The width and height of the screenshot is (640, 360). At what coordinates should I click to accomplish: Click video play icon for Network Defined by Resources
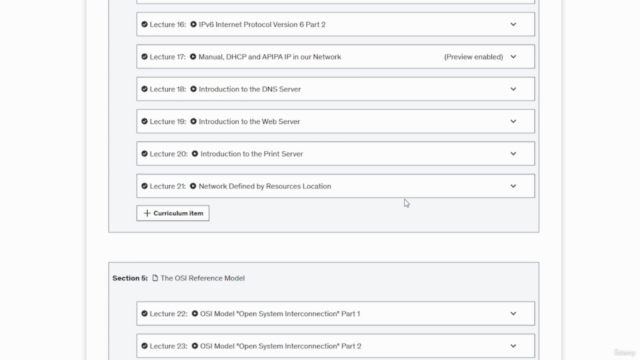click(x=193, y=186)
